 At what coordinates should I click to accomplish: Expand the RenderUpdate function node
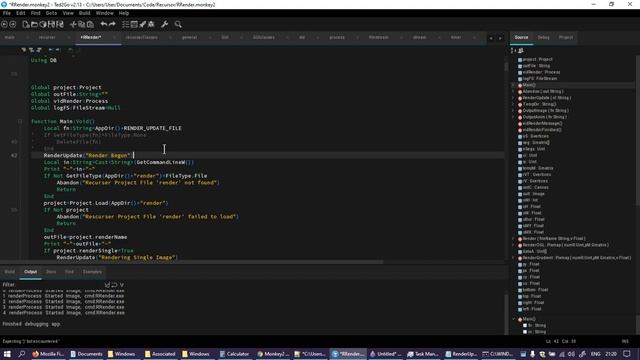point(513,98)
